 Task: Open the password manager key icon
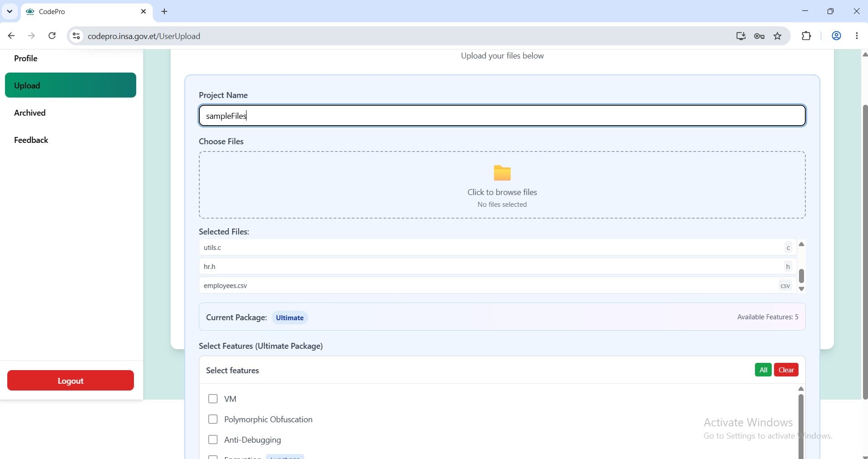click(759, 36)
